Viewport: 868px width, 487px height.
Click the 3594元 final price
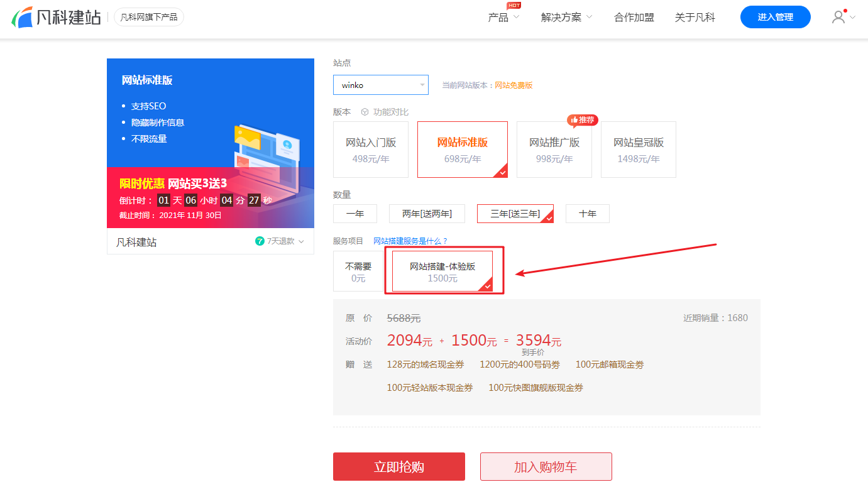[x=539, y=341]
